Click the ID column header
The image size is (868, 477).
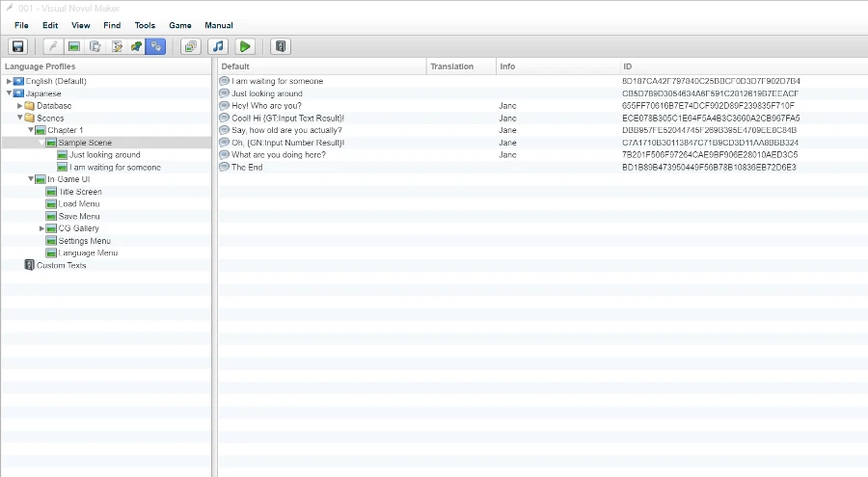[x=627, y=66]
